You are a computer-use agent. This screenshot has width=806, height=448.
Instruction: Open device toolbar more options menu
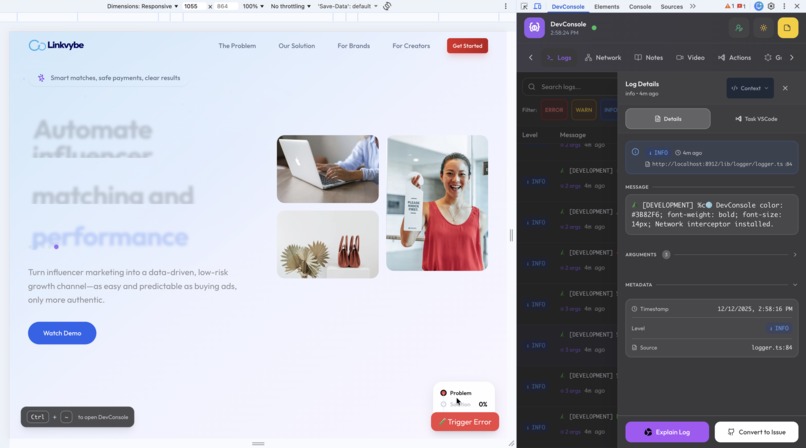(x=505, y=6)
